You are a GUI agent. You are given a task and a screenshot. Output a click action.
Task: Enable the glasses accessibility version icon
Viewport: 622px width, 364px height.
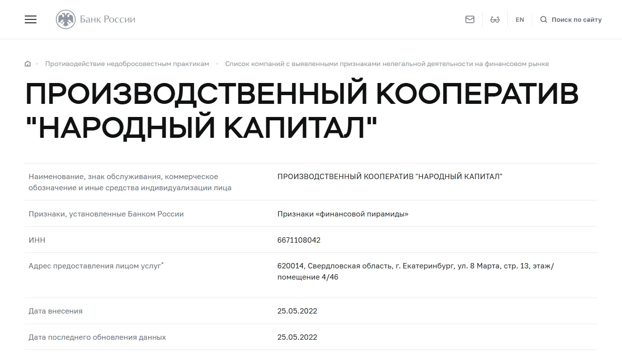coord(495,19)
